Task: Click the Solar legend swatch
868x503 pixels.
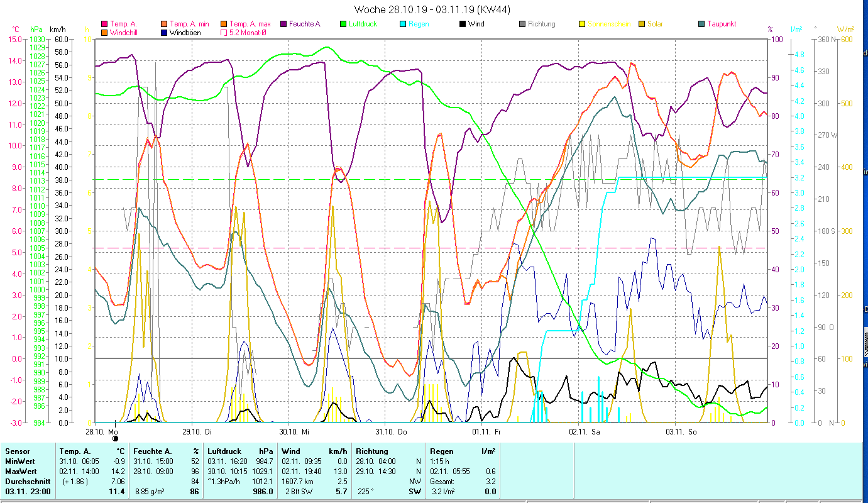Action: [x=641, y=24]
